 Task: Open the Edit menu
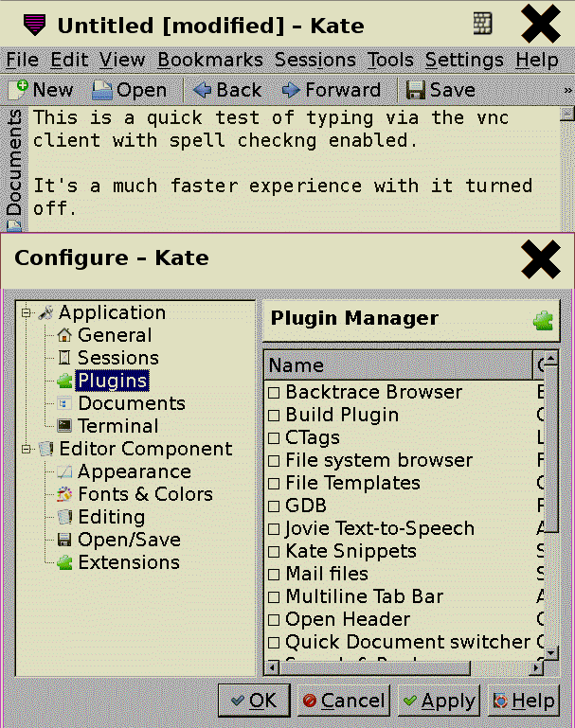click(69, 60)
